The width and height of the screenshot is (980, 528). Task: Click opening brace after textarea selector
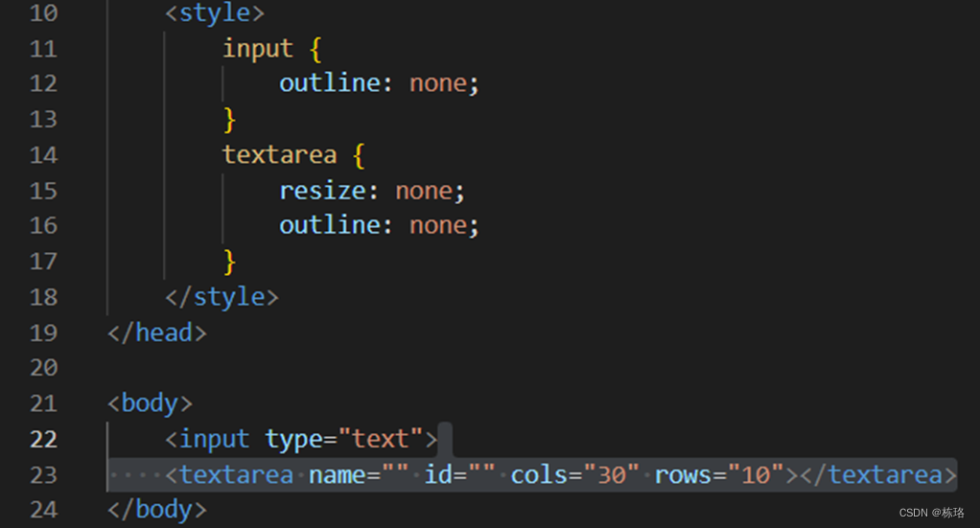coord(359,155)
